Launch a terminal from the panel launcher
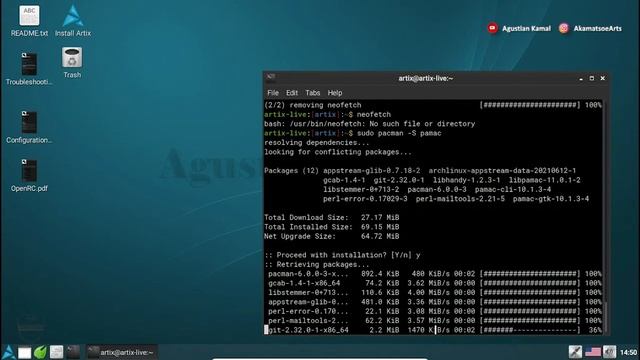This screenshot has height=360, width=640. 73,352
